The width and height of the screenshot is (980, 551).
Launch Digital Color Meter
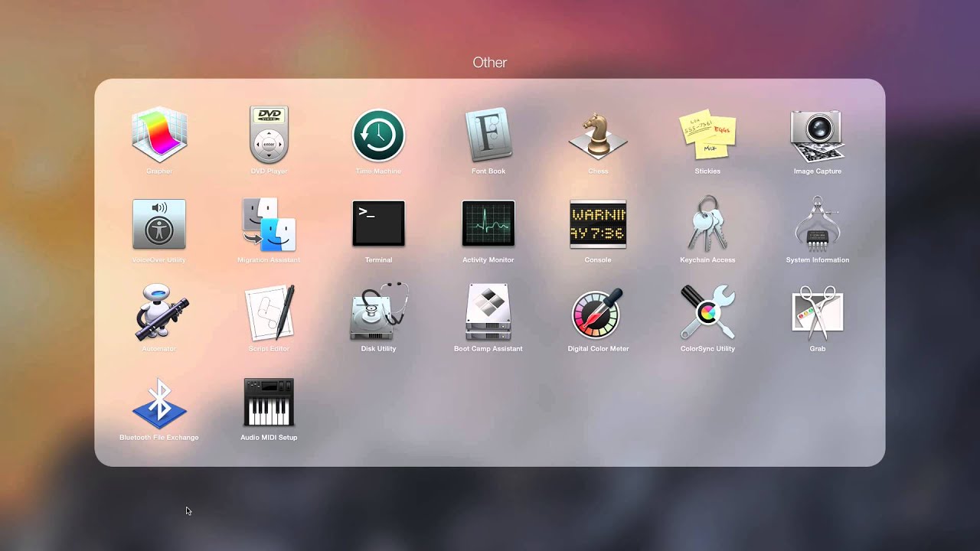point(598,313)
